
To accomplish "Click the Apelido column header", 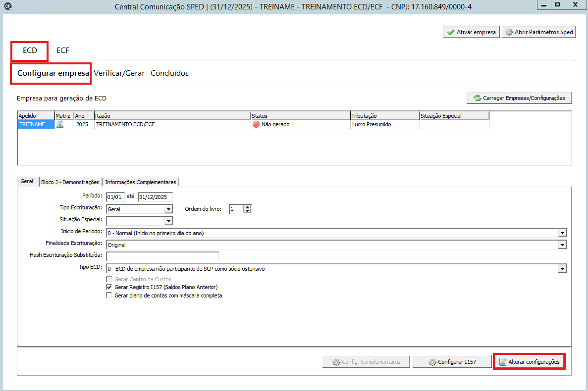I will coord(36,116).
